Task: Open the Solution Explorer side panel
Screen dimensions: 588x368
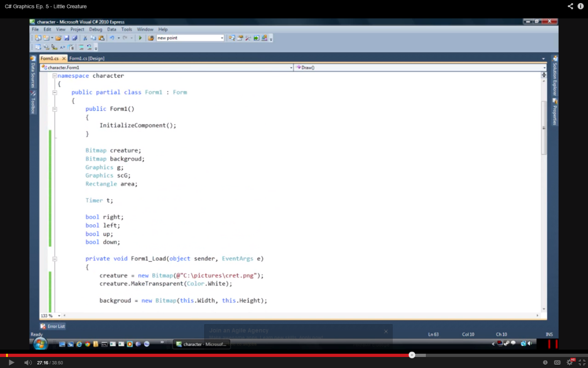Action: (x=554, y=77)
